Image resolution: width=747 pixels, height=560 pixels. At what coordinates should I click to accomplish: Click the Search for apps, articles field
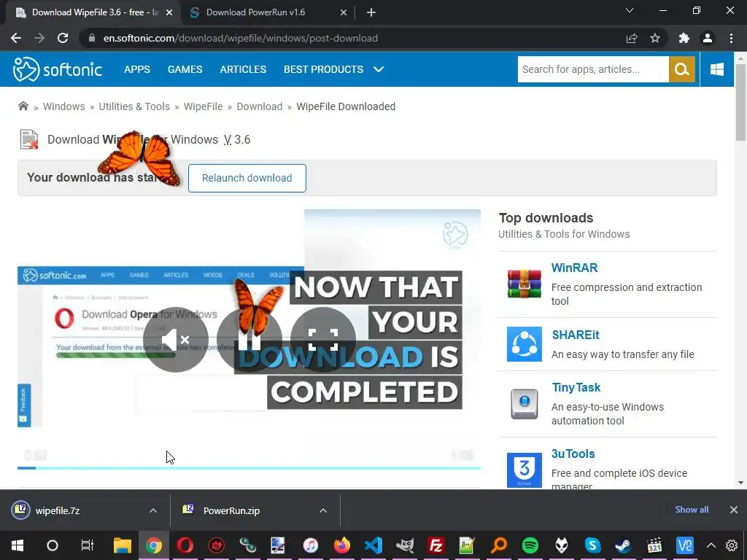(x=593, y=69)
